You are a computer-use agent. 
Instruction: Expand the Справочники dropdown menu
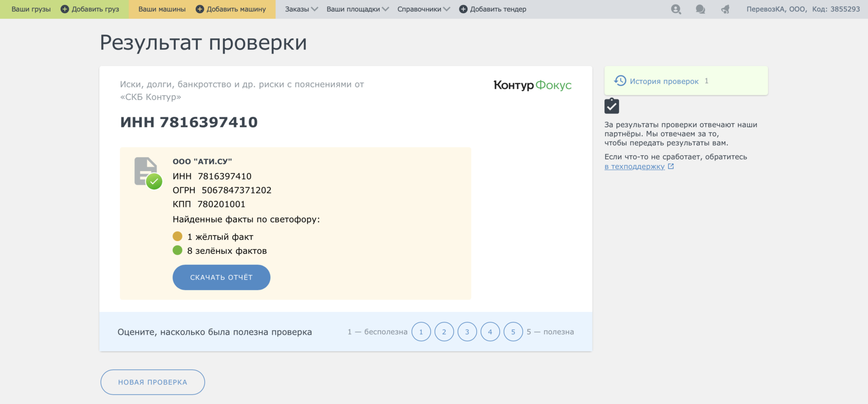424,9
